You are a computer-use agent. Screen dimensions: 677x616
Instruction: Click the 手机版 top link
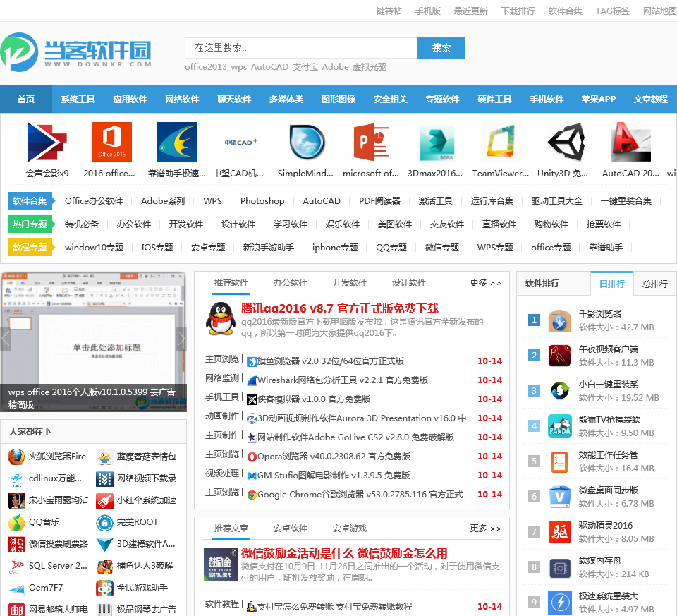pyautogui.click(x=427, y=11)
